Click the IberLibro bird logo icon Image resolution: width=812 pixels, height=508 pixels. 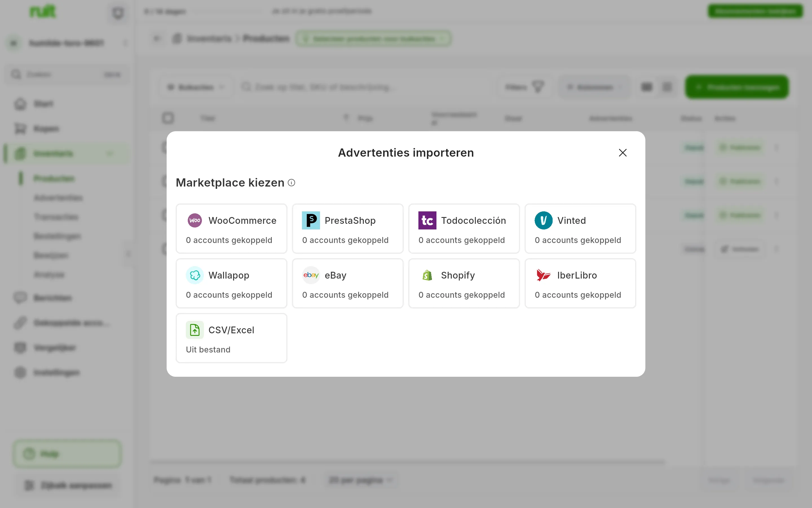point(543,275)
